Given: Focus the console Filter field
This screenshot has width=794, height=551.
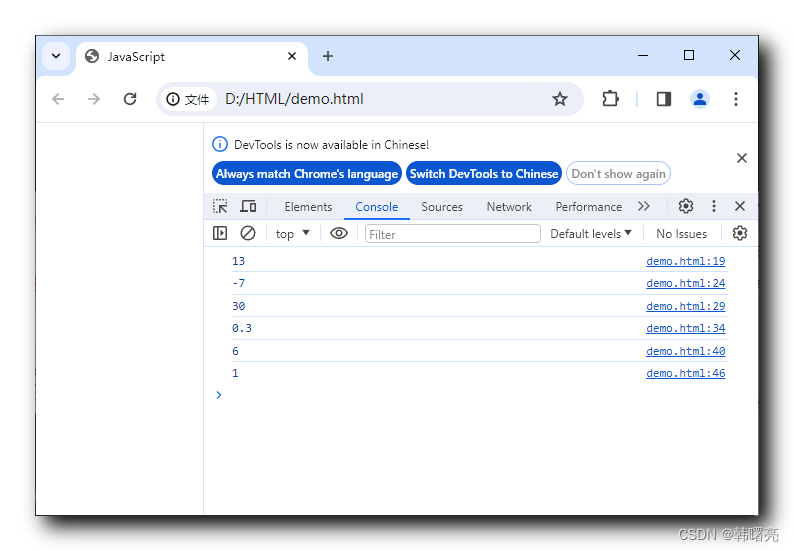Looking at the screenshot, I should 453,234.
